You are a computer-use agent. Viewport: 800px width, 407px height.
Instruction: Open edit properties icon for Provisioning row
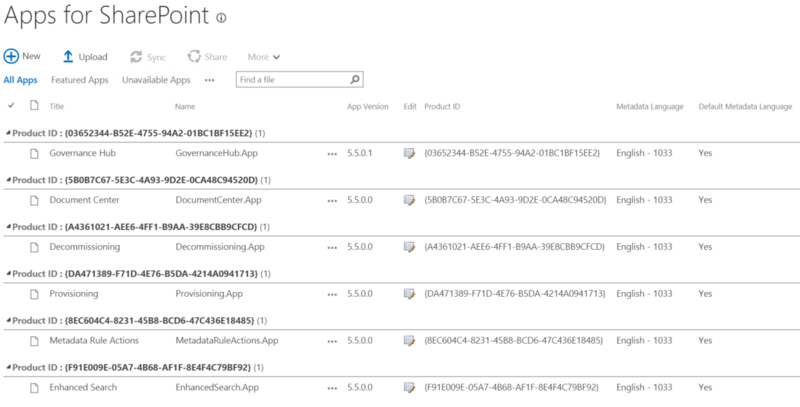click(x=409, y=294)
